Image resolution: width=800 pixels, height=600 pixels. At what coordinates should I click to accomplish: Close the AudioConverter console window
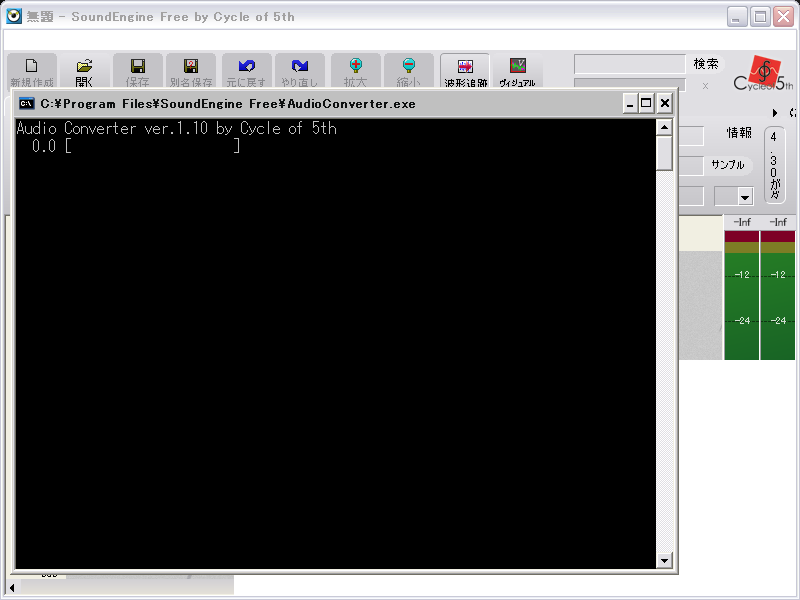coord(665,104)
